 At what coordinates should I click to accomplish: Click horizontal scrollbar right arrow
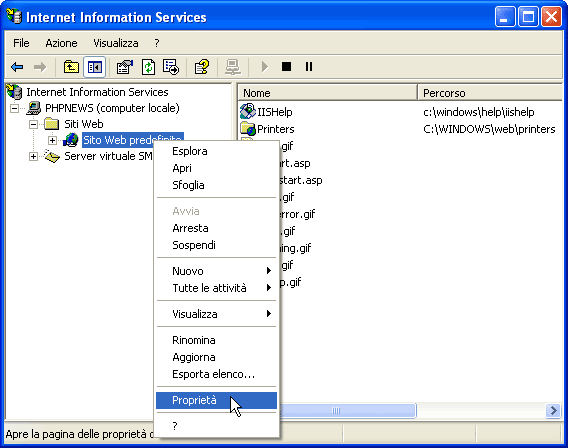click(x=554, y=410)
